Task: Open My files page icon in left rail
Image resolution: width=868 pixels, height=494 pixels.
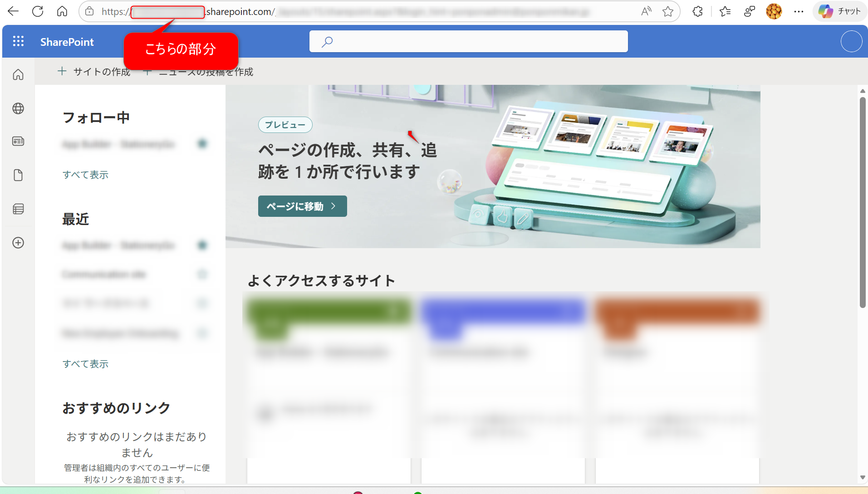Action: [18, 175]
